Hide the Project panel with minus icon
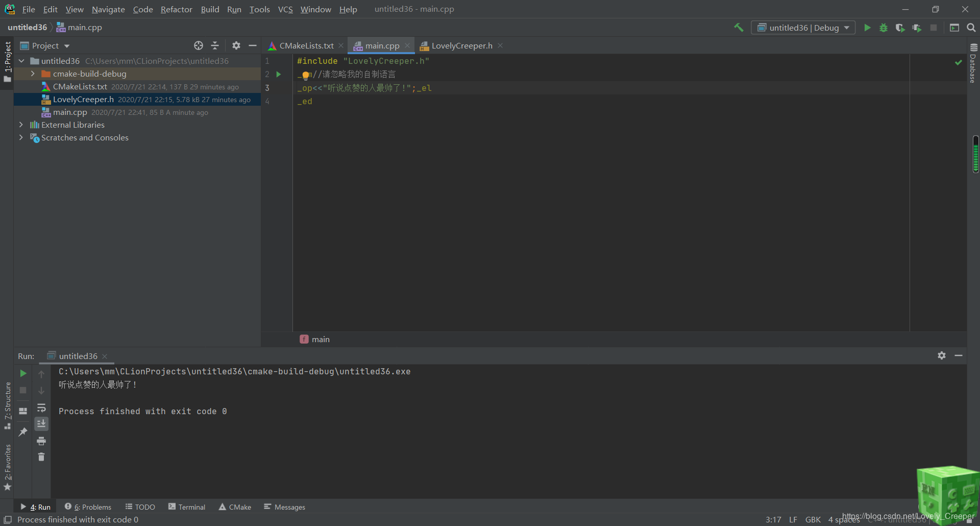The width and height of the screenshot is (980, 526). [253, 45]
